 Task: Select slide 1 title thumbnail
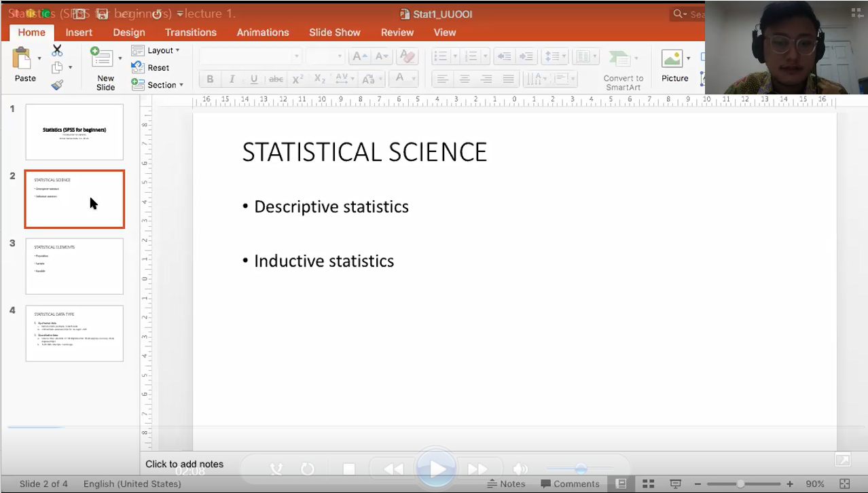pos(75,132)
